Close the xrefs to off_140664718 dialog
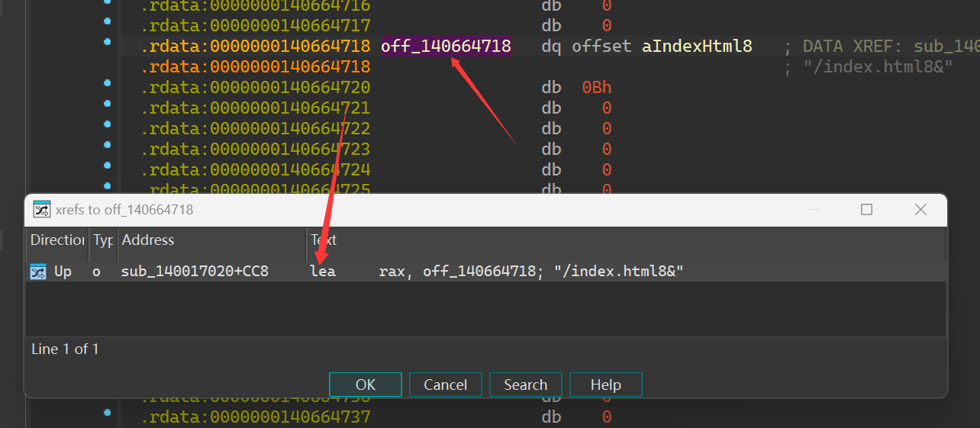 coord(920,209)
